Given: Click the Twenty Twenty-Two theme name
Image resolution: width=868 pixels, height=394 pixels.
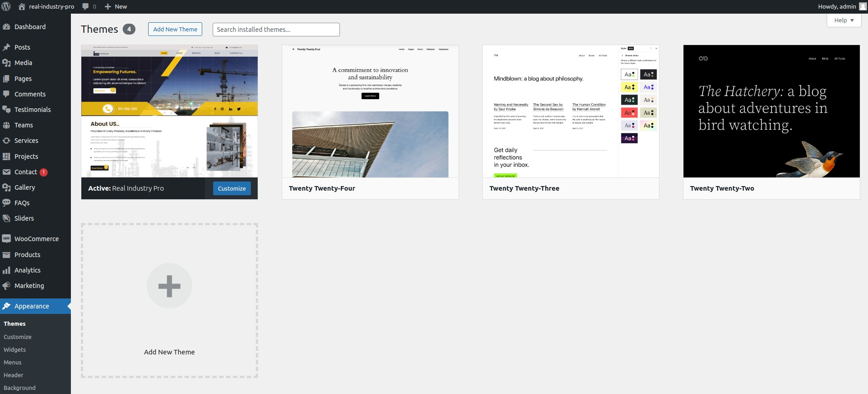Looking at the screenshot, I should [x=722, y=188].
